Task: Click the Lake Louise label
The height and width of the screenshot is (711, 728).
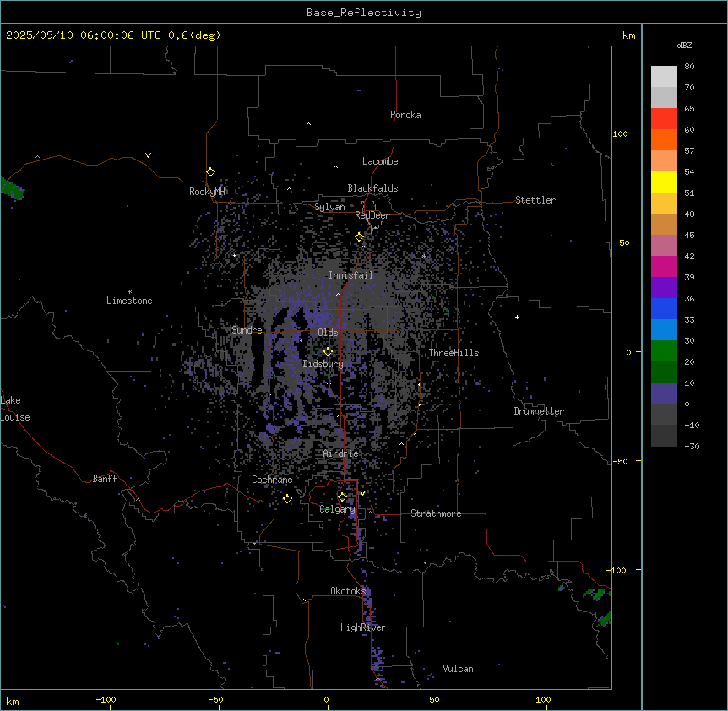Action: click(x=15, y=409)
